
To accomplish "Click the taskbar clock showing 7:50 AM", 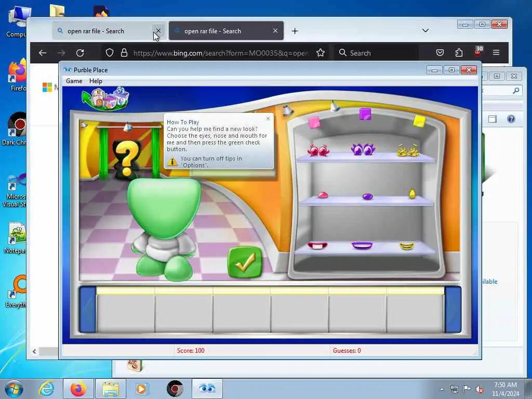I will coord(506,389).
